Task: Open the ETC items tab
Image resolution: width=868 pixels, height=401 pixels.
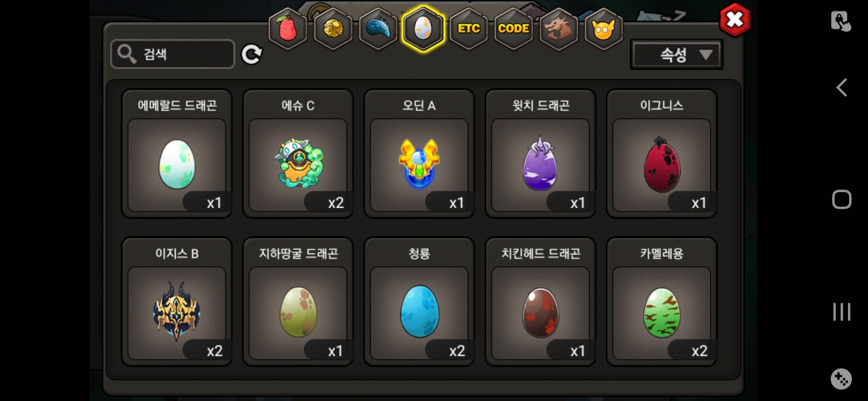Action: click(x=468, y=29)
